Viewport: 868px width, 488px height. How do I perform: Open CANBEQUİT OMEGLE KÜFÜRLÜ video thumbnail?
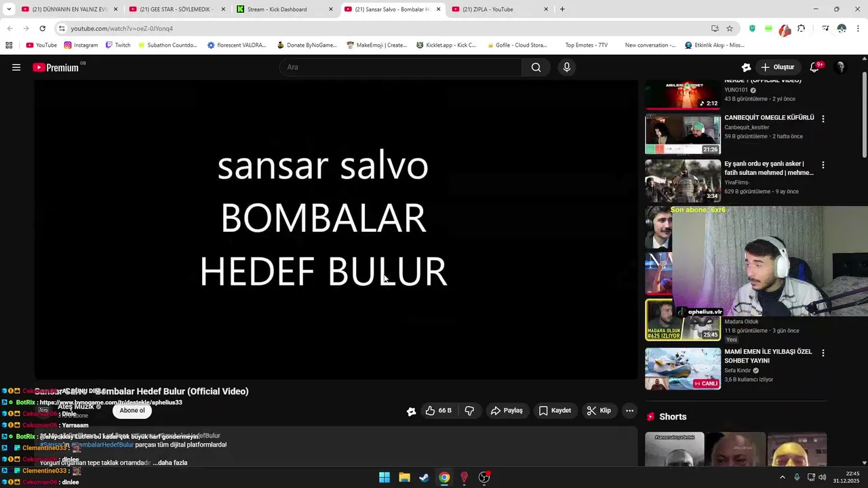(683, 134)
